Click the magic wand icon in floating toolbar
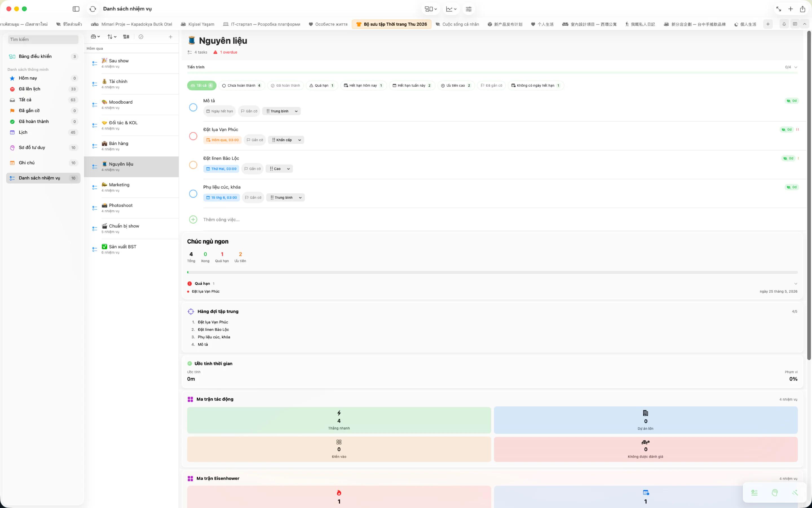 pos(795,492)
